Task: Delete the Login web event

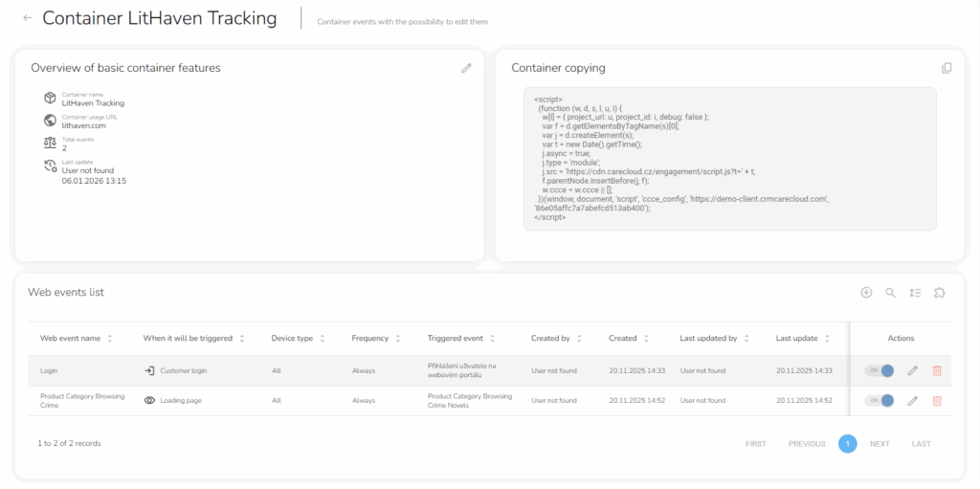Action: (937, 371)
